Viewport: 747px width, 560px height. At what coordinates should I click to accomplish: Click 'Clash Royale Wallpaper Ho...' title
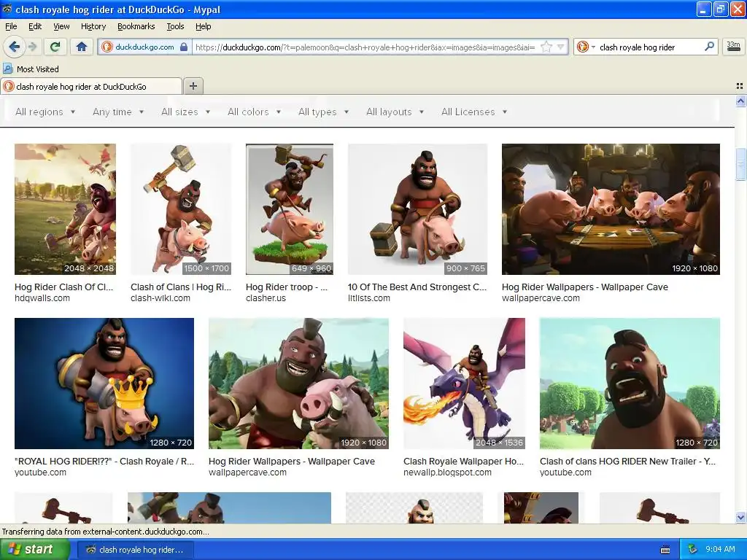click(463, 462)
